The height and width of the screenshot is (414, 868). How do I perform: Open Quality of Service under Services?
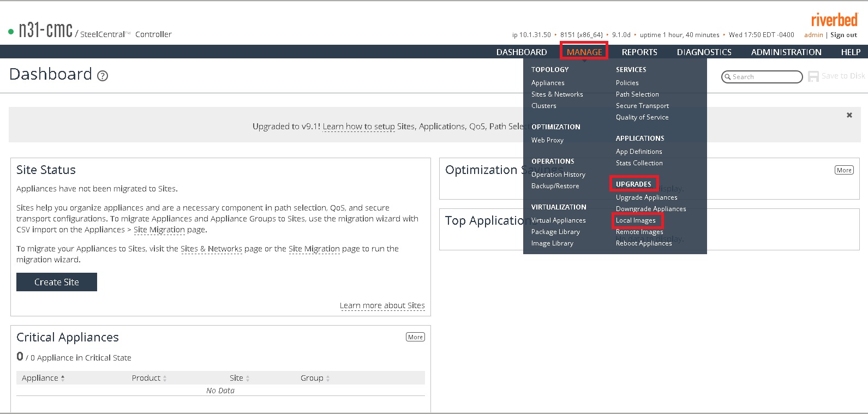(x=642, y=117)
